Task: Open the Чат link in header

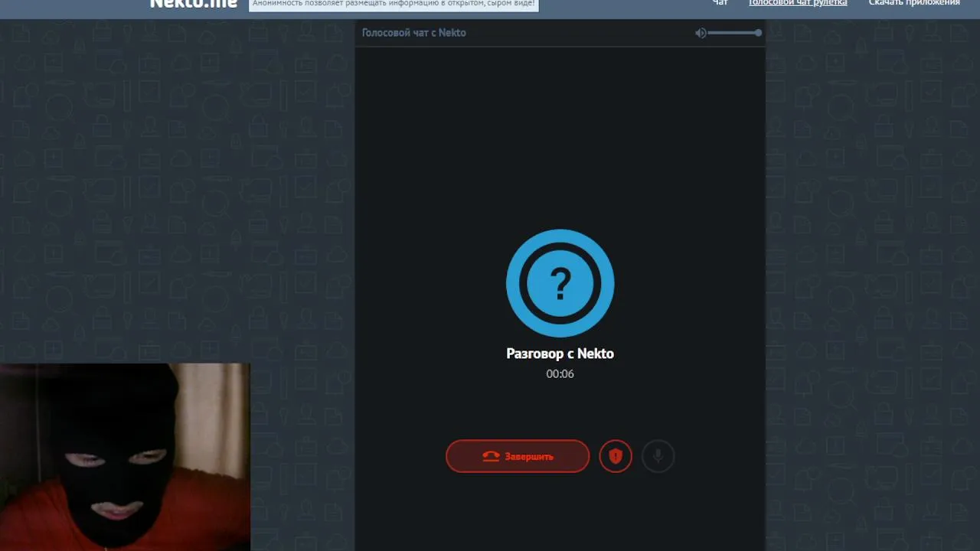Action: tap(720, 3)
